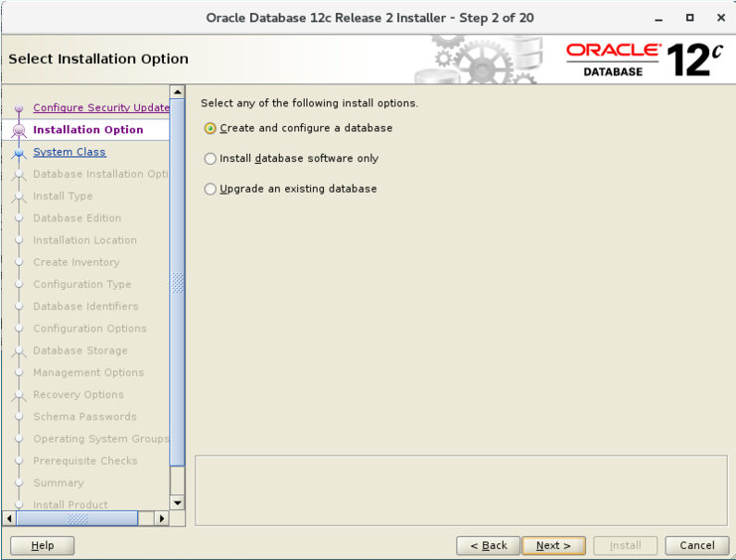Click the Database Storage step marker icon
Image resolution: width=736 pixels, height=560 pixels.
coord(19,351)
